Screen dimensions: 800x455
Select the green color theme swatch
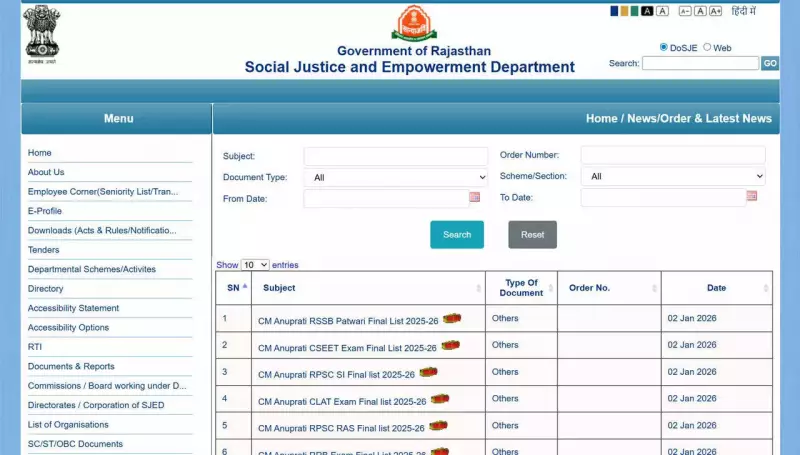tap(634, 11)
